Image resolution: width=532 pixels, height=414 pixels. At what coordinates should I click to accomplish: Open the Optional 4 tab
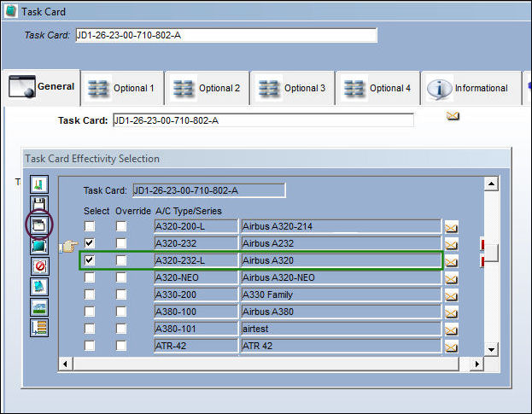[378, 88]
